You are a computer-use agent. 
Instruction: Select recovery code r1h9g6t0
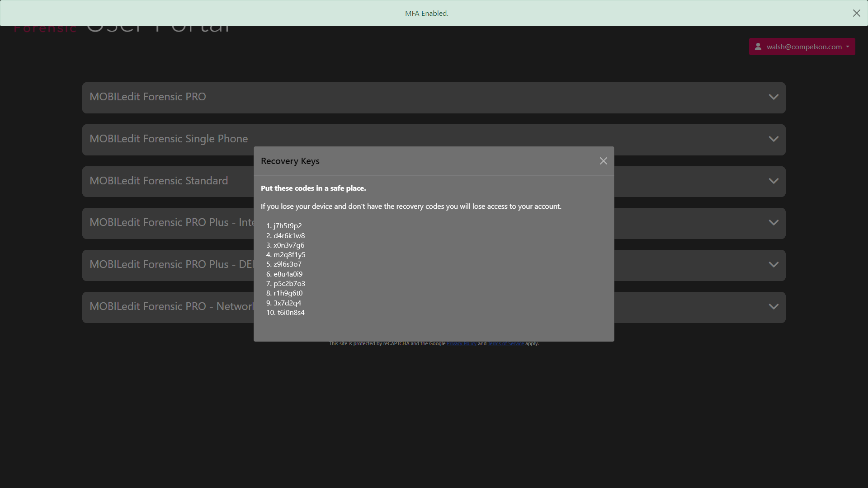[288, 293]
